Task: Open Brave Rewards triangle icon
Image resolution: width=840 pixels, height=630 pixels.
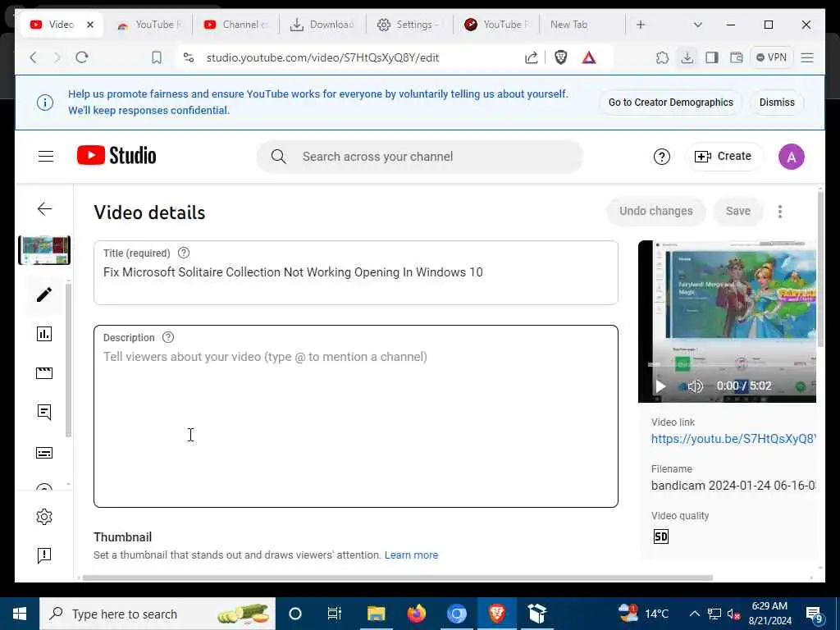Action: [x=589, y=57]
